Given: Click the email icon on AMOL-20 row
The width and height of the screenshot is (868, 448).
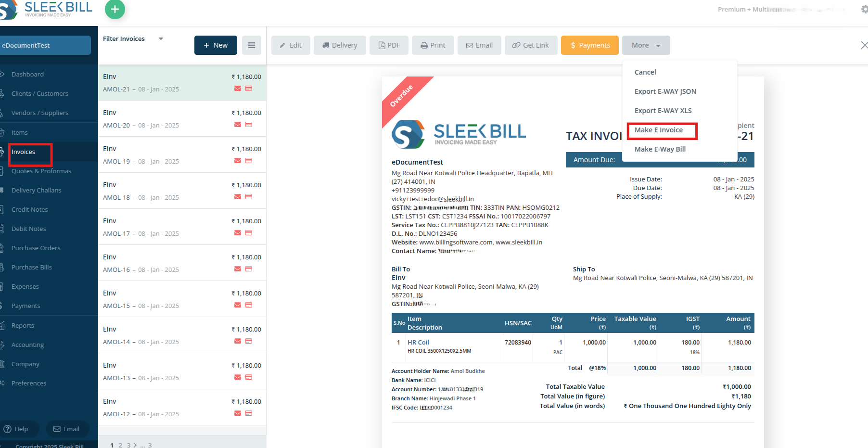Looking at the screenshot, I should 238,125.
